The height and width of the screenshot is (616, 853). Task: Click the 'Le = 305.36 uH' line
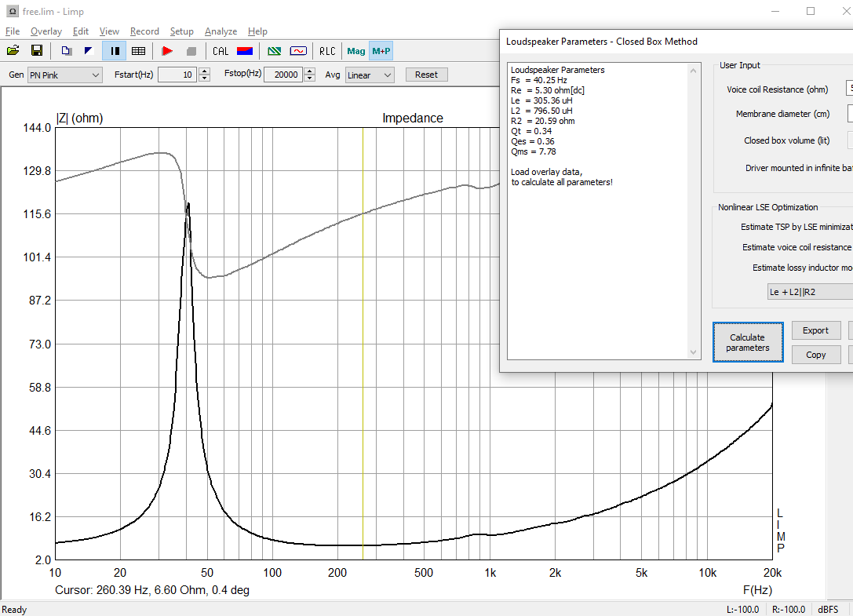[541, 100]
